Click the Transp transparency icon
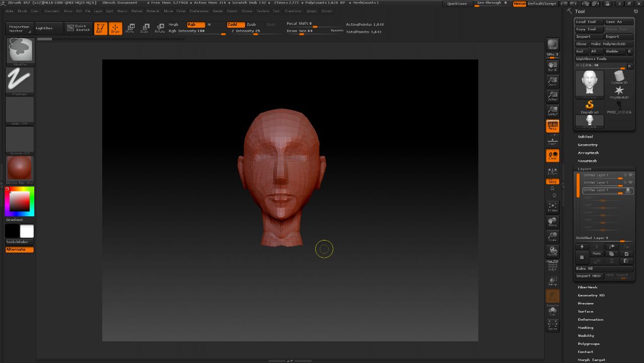644x363 pixels. pos(552,281)
